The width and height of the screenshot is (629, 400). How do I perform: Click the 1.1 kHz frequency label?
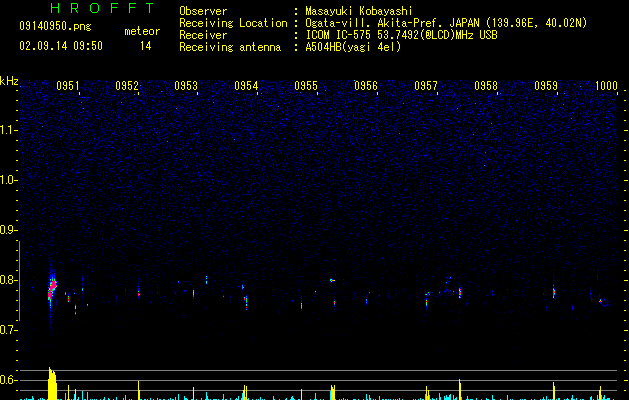pyautogui.click(x=9, y=130)
